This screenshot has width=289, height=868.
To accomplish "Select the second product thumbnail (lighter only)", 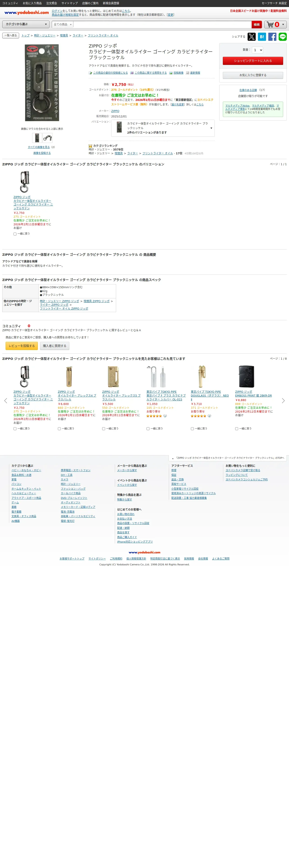I will 47,137.
